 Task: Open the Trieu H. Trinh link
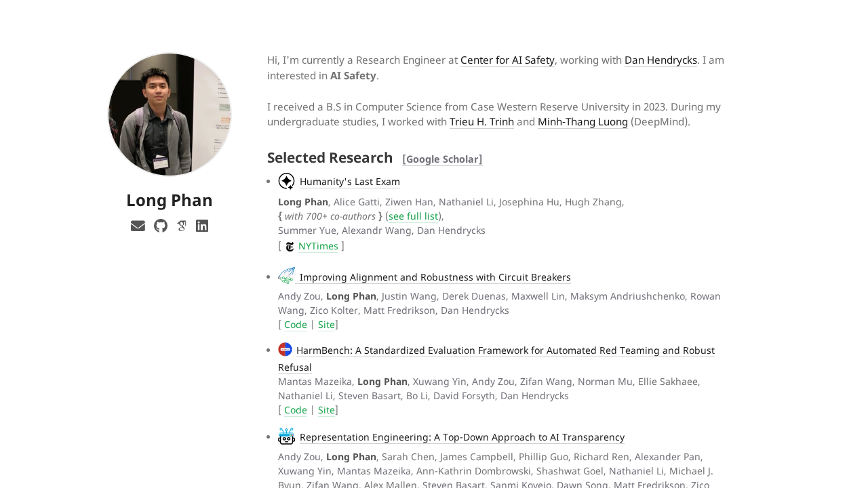[481, 121]
